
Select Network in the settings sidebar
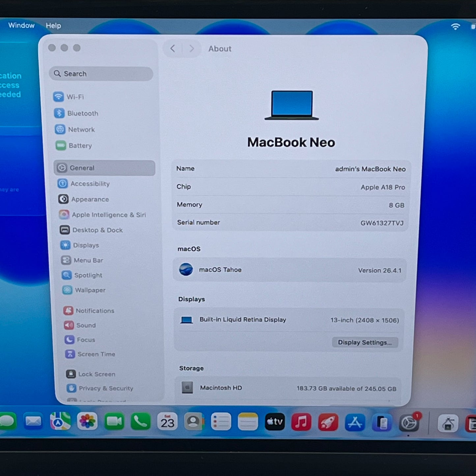pyautogui.click(x=75, y=129)
